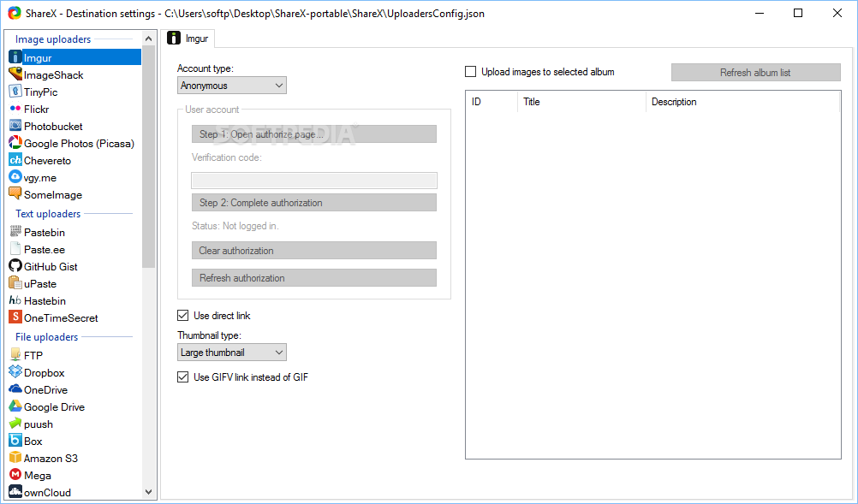Open the Photobucket uploader icon

pos(15,126)
